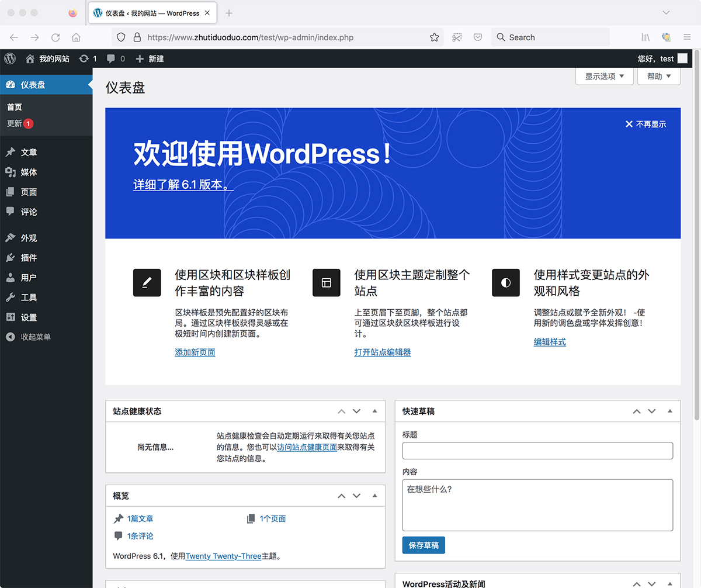Save to Pocket icon
This screenshot has width=701, height=588.
[x=478, y=37]
